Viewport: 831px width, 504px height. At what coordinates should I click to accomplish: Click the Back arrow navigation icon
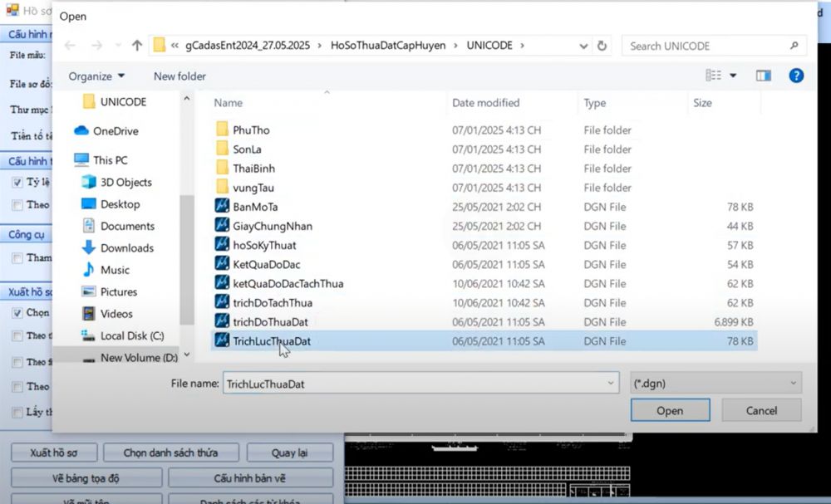click(x=71, y=46)
